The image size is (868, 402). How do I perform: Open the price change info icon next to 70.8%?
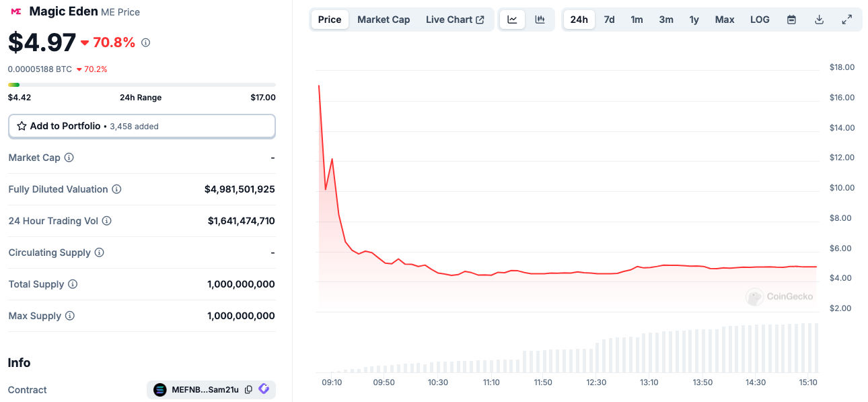click(x=145, y=42)
